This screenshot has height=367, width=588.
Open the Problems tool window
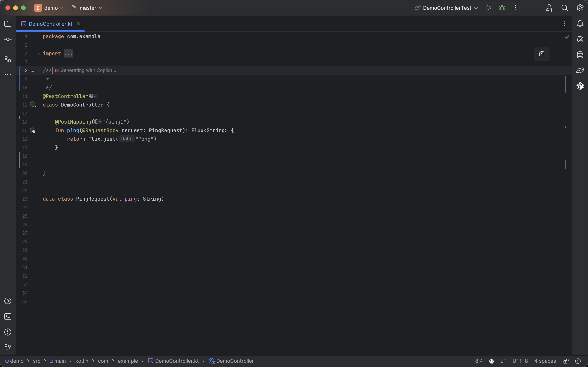point(8,332)
